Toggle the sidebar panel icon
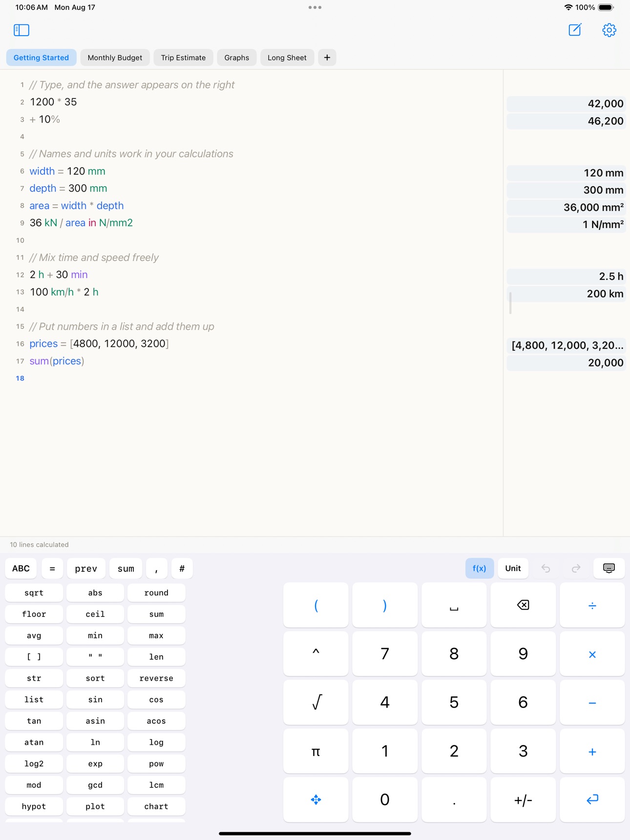The width and height of the screenshot is (630, 840). (x=21, y=30)
